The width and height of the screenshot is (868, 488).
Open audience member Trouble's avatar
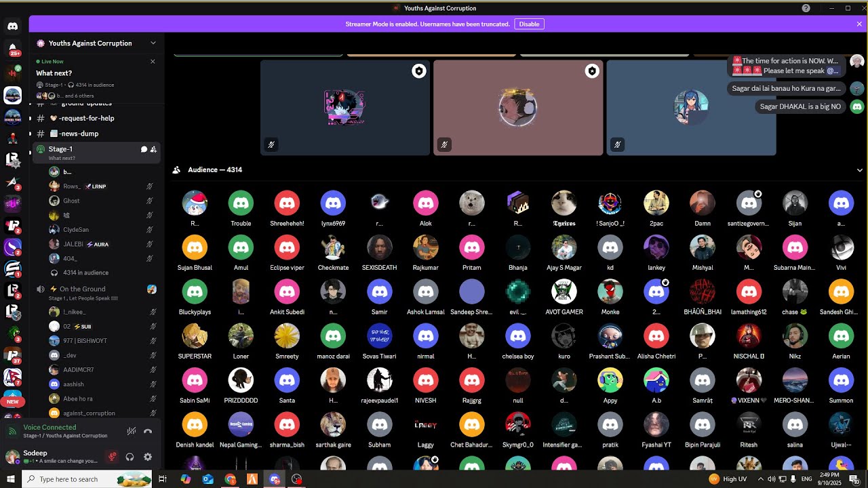click(x=241, y=203)
